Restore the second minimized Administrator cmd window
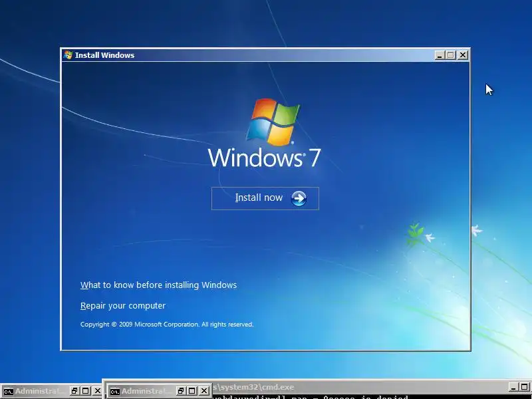The height and width of the screenshot is (399, 532). (181, 391)
